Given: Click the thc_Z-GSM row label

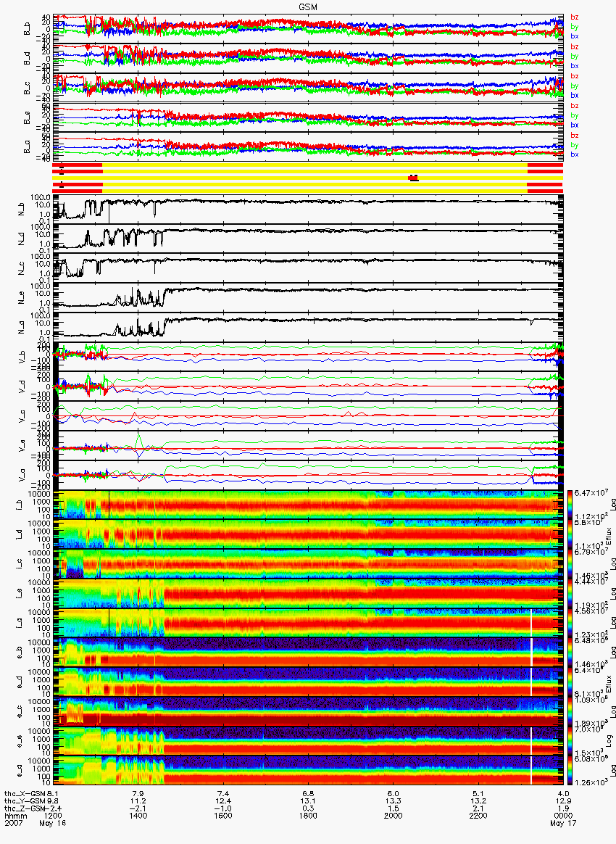Looking at the screenshot, I should point(25,809).
